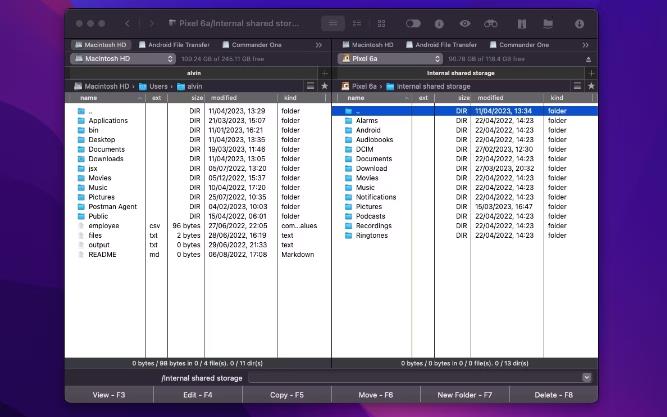Select the Notifications folder row
The width and height of the screenshot is (667, 417).
pyautogui.click(x=465, y=197)
